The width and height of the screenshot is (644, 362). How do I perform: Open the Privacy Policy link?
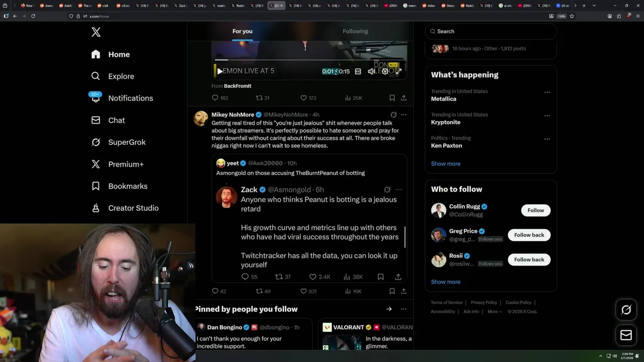(x=484, y=303)
